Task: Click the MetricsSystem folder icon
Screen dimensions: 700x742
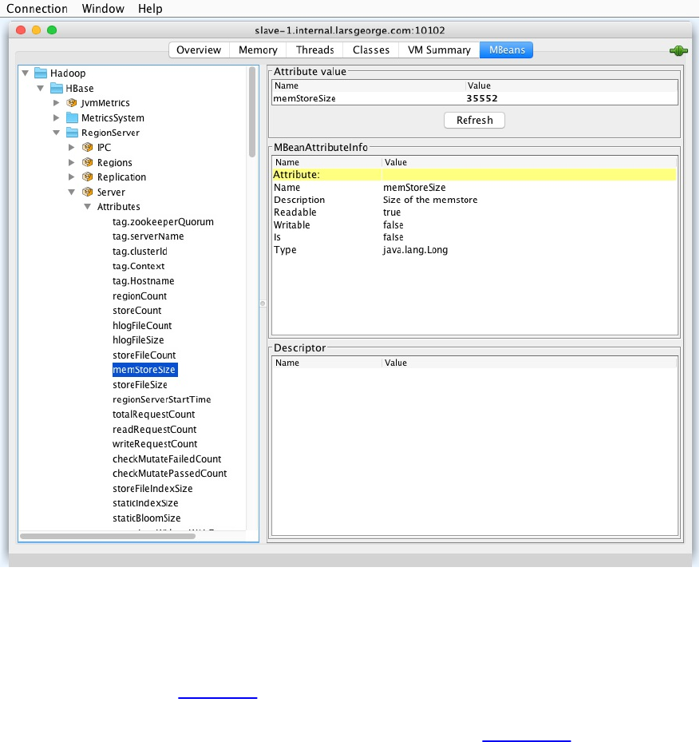Action: point(72,117)
